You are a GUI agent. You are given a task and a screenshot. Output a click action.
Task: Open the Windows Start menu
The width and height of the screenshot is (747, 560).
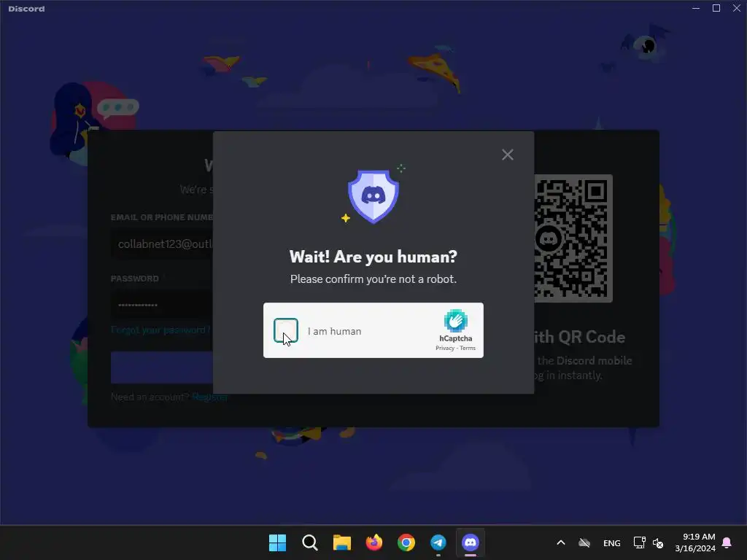(277, 542)
